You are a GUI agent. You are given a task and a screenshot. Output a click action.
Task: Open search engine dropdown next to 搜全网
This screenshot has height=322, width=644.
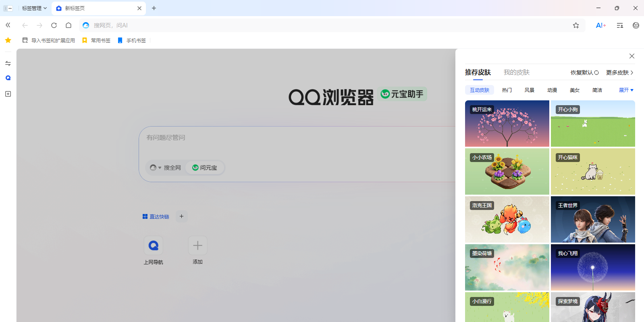pos(155,168)
